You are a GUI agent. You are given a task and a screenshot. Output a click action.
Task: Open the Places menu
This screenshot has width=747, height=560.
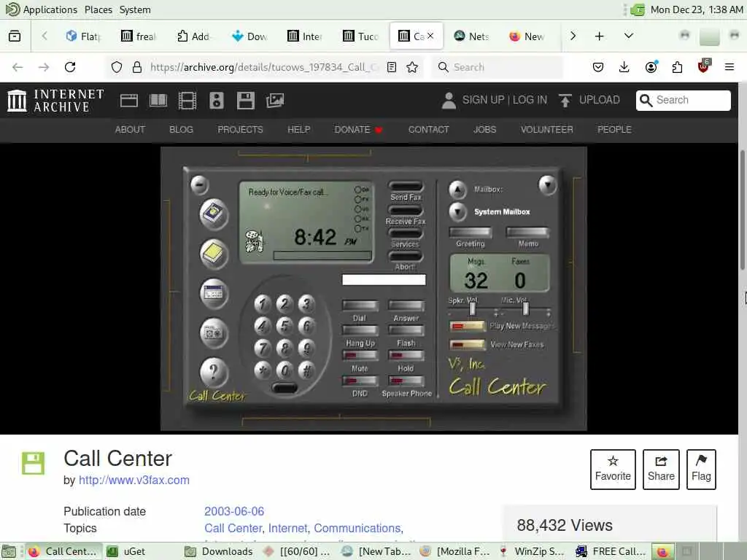pos(98,9)
